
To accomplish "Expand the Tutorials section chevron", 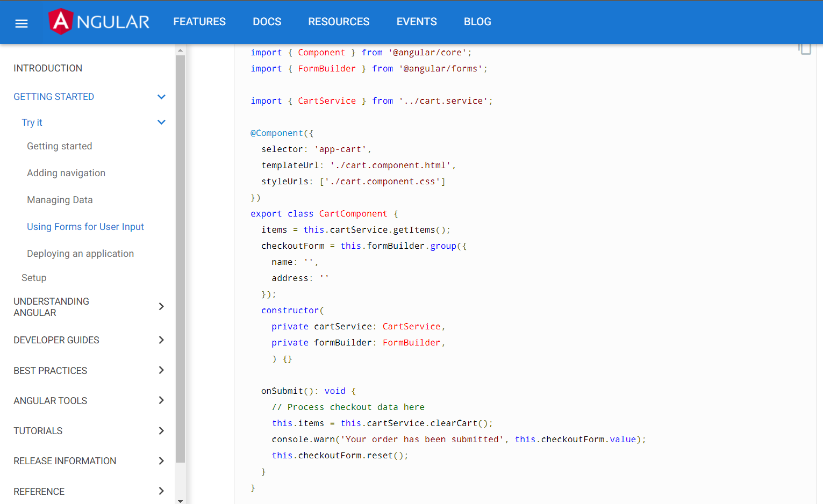I will pos(161,430).
